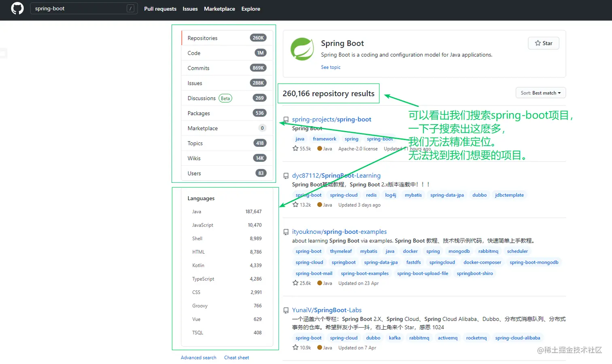Screen dimensions: 612x364
Task: Show Discussions Beta results
Action: [x=227, y=98]
